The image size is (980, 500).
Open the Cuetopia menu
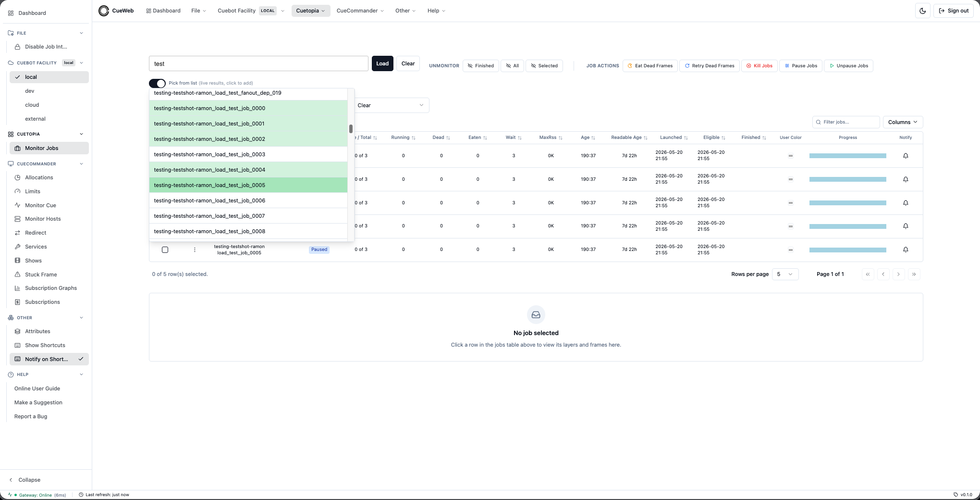coord(311,11)
